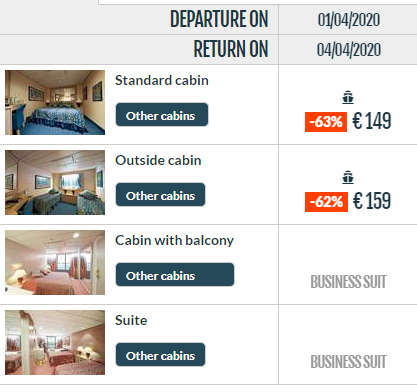This screenshot has height=392, width=417.
Task: Show Other cabins under Suite
Action: pyautogui.click(x=160, y=355)
